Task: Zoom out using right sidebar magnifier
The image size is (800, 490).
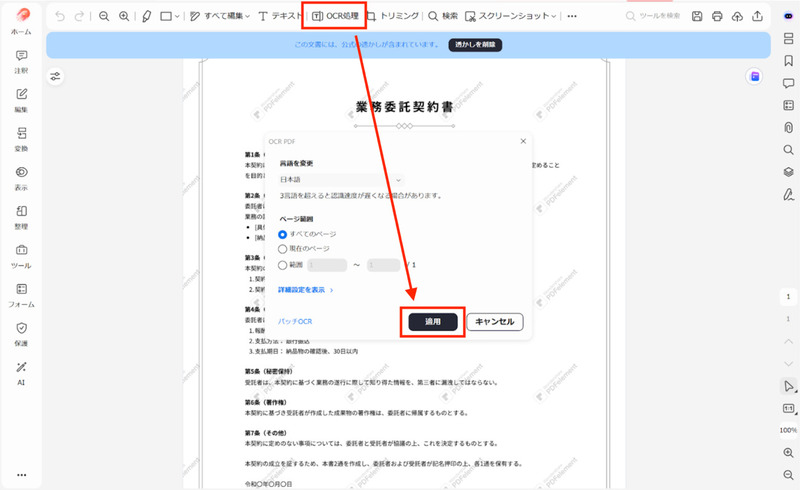Action: (x=788, y=475)
